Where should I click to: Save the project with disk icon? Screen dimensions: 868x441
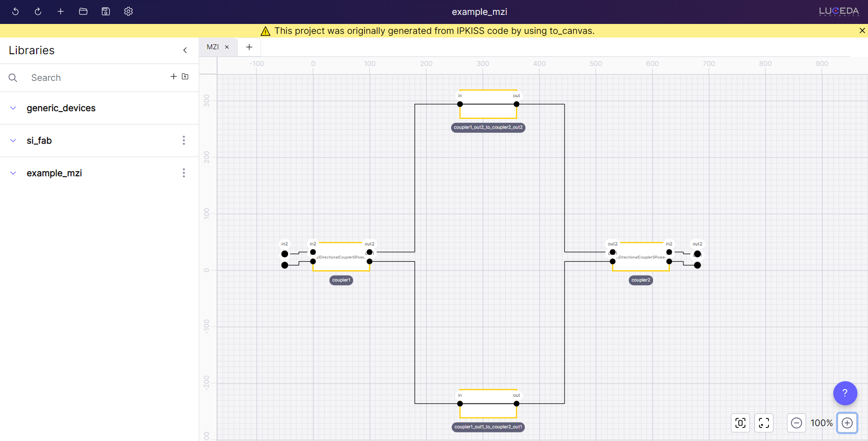tap(106, 12)
